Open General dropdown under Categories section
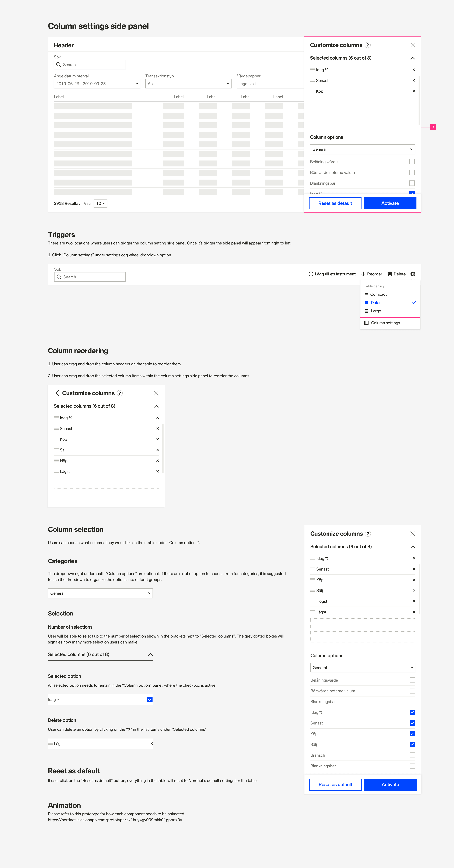454x868 pixels. tap(100, 593)
